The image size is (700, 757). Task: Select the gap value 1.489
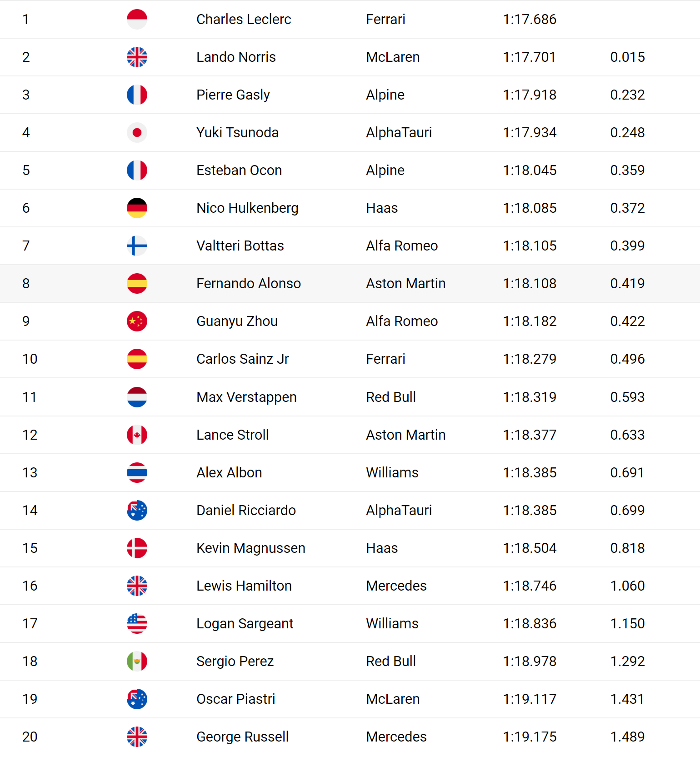[x=627, y=737]
